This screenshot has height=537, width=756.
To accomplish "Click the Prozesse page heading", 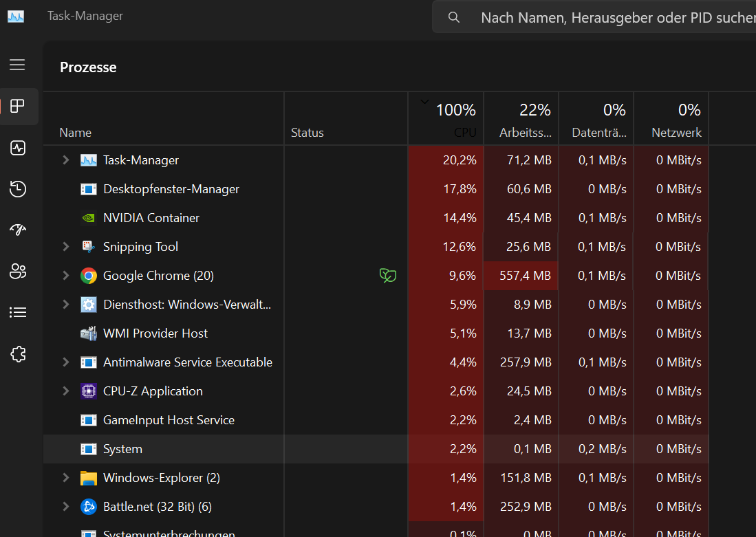I will (x=88, y=67).
